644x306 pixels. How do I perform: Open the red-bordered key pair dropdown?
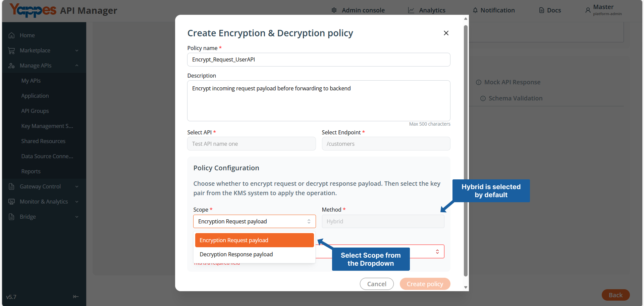[x=437, y=252]
